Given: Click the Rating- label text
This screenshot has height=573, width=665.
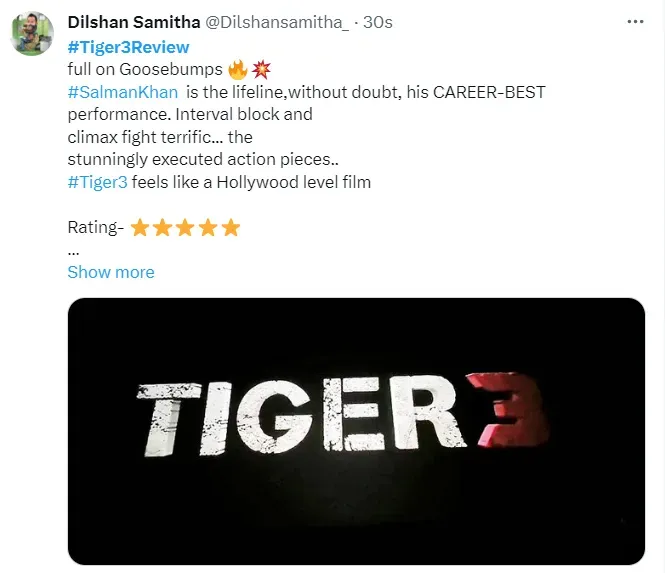Looking at the screenshot, I should [x=95, y=228].
